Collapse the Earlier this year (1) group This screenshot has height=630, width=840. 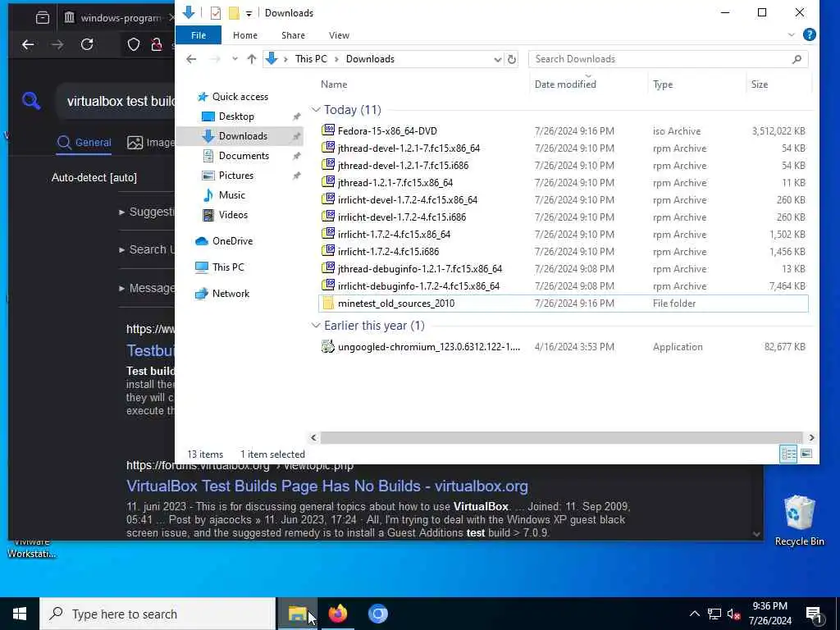[x=316, y=326]
